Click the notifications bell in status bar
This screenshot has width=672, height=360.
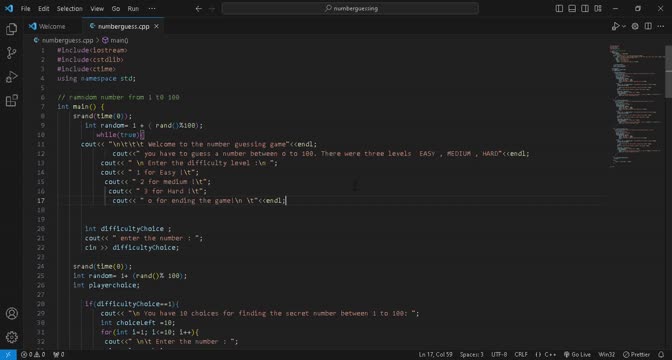(661, 354)
